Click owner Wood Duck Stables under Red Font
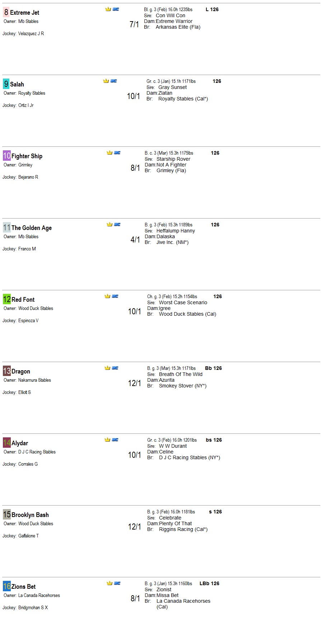 (36, 308)
